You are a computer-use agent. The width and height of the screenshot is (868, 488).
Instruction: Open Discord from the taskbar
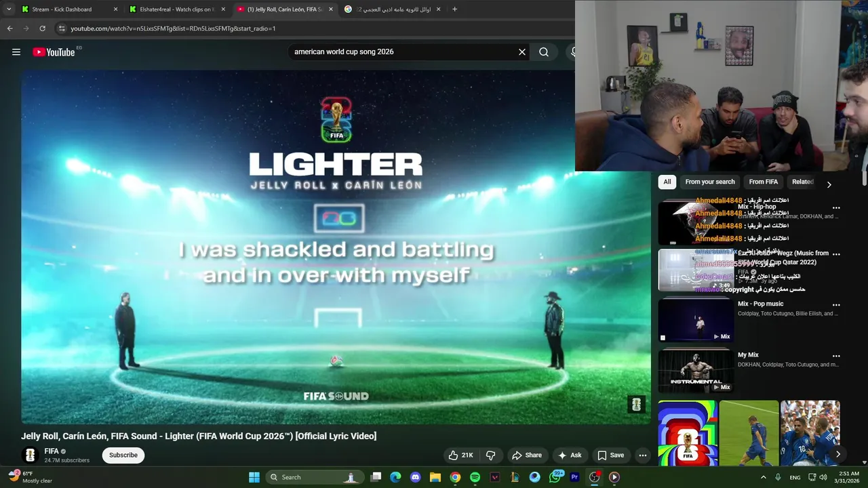coord(416,477)
